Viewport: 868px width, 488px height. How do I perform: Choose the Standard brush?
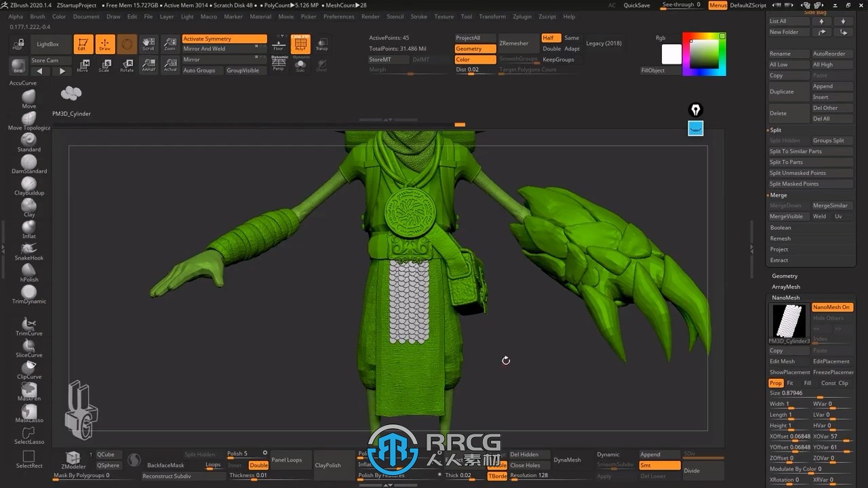[x=28, y=142]
